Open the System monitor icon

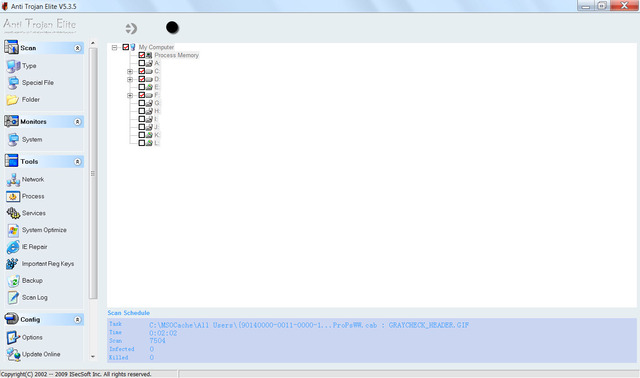coord(13,140)
